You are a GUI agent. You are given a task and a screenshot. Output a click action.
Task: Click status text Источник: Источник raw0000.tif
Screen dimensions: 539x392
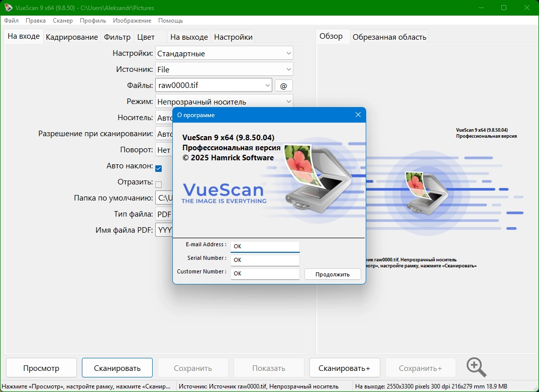click(259, 386)
